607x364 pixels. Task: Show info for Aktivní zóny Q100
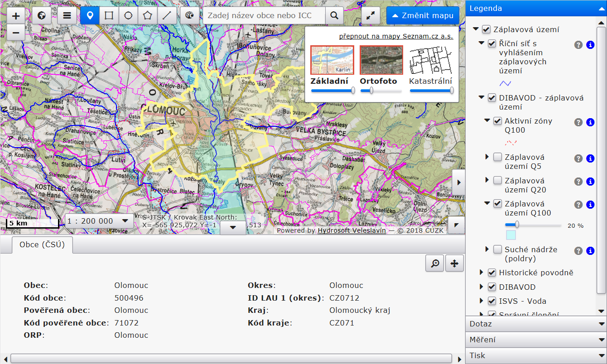click(x=590, y=122)
